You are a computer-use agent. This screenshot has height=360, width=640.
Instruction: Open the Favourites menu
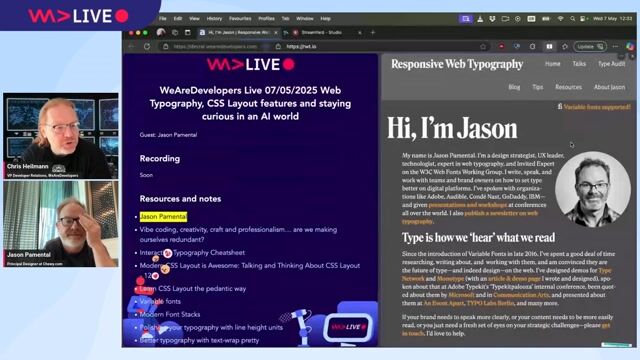click(240, 19)
